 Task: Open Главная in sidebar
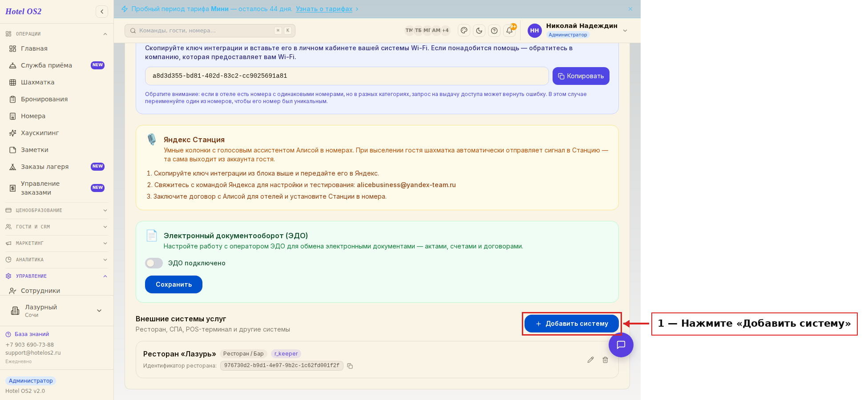[x=57, y=48]
